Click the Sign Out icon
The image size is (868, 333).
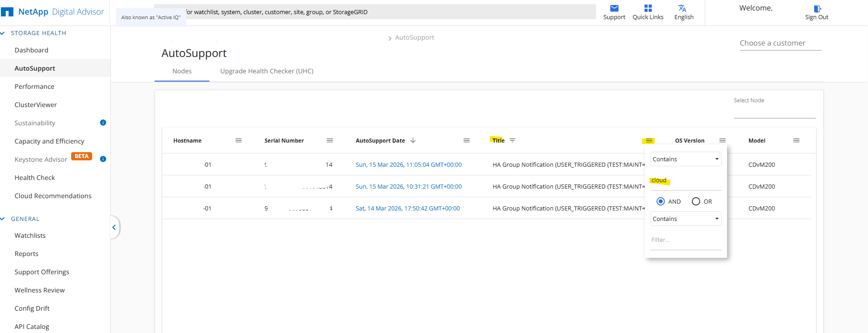coord(817,9)
